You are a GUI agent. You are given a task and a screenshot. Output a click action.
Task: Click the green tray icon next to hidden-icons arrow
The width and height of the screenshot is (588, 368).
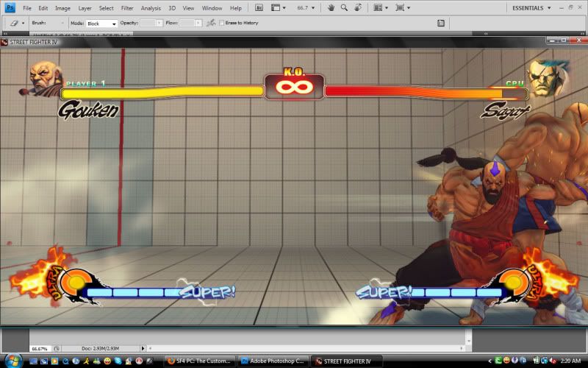tap(498, 361)
